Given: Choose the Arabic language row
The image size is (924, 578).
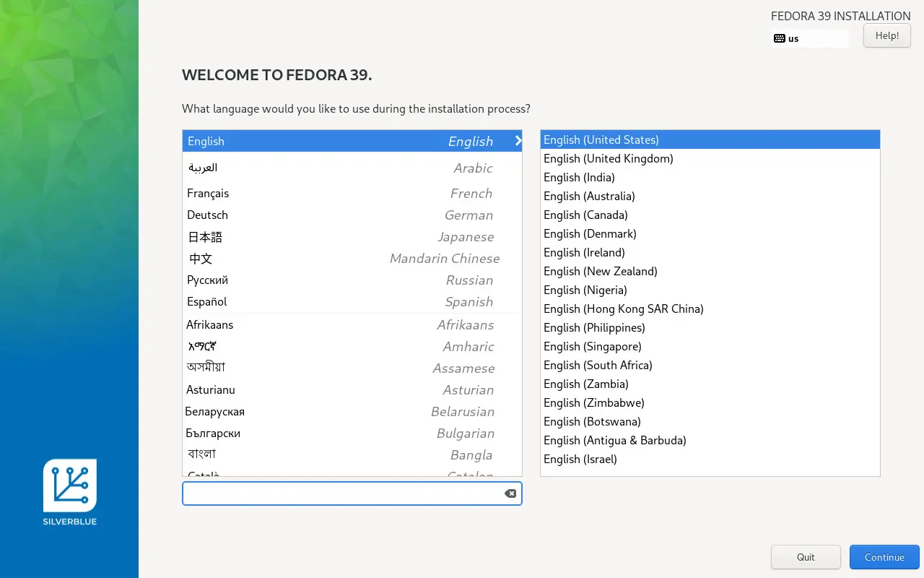Looking at the screenshot, I should [x=352, y=168].
